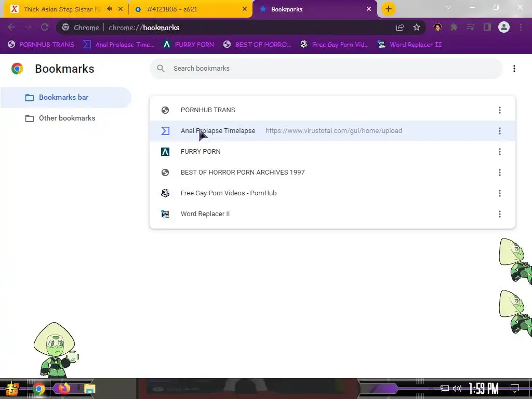
Task: Click the Free Gay Porn Videos row favicon
Action: (165, 193)
